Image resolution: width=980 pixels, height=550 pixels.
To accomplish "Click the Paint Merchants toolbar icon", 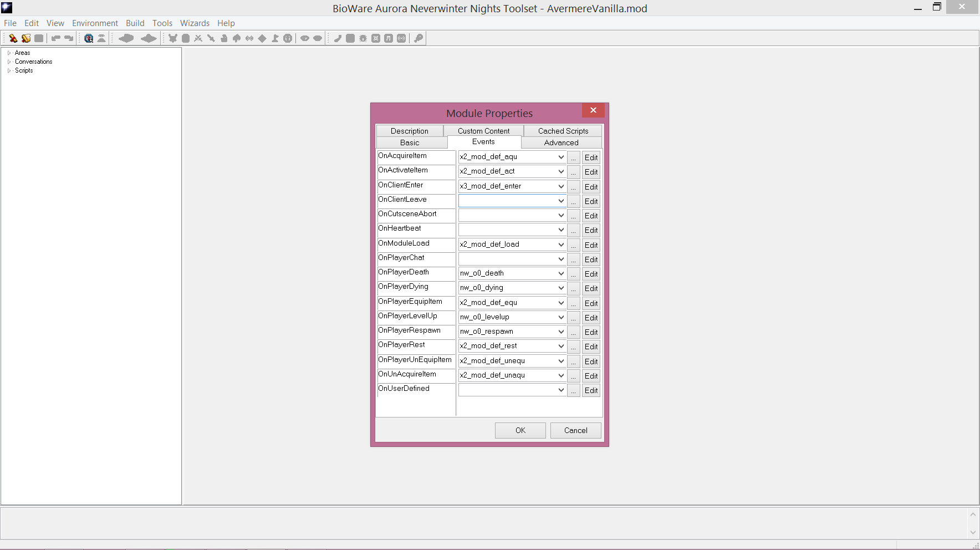I will click(x=224, y=38).
